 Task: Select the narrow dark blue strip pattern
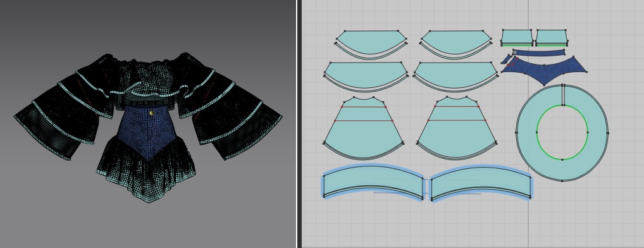point(538,52)
